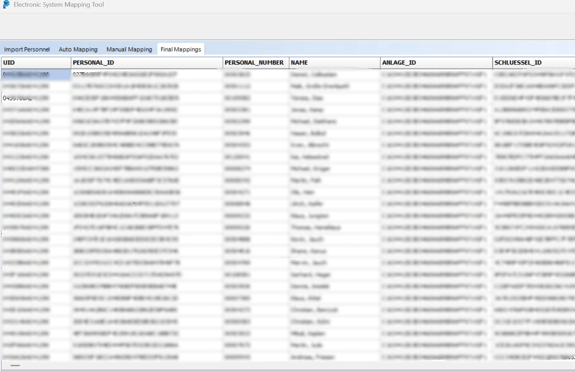This screenshot has height=371, width=575.
Task: Click the Final Mappings tab
Action: 181,49
